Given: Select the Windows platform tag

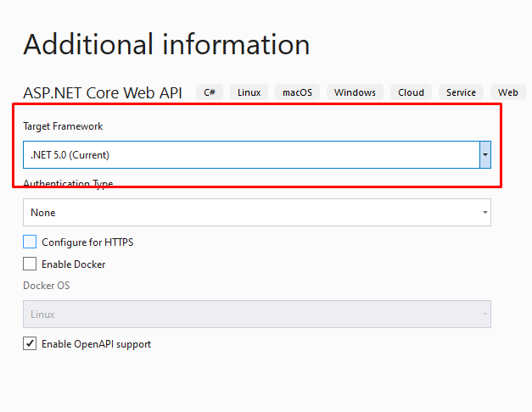Looking at the screenshot, I should pos(355,92).
